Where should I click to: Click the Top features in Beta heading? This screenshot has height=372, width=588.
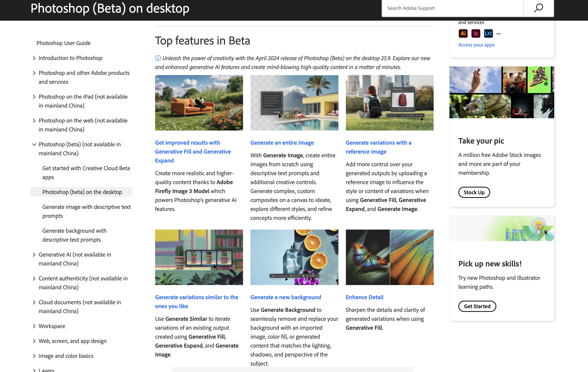point(203,41)
